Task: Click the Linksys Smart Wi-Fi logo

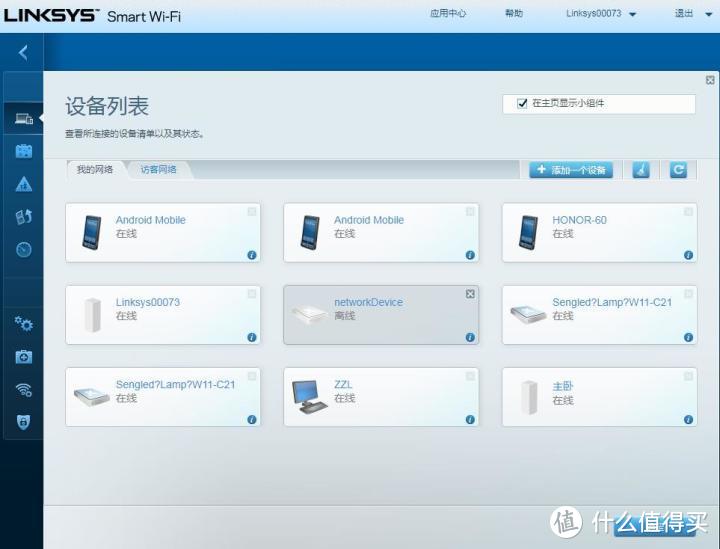Action: (92, 16)
